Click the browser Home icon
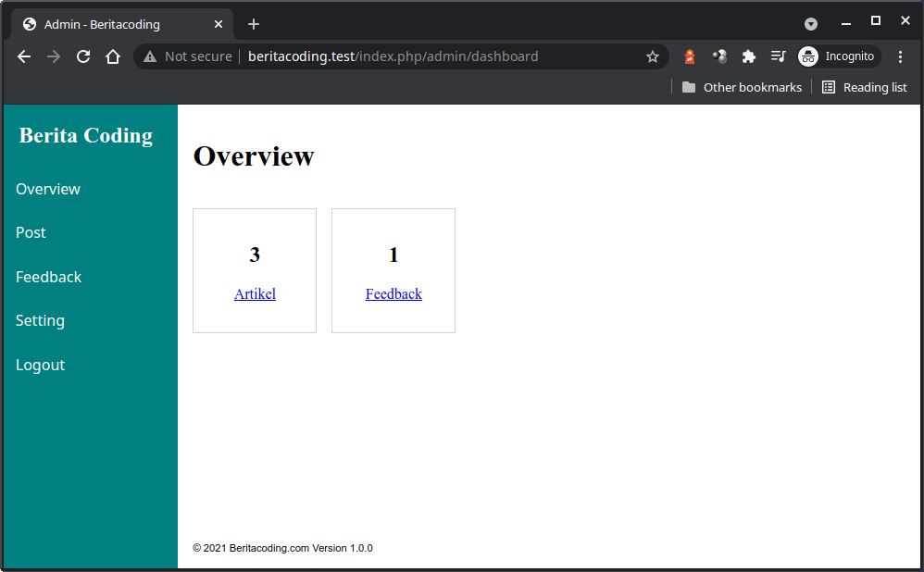This screenshot has width=924, height=572. tap(112, 56)
